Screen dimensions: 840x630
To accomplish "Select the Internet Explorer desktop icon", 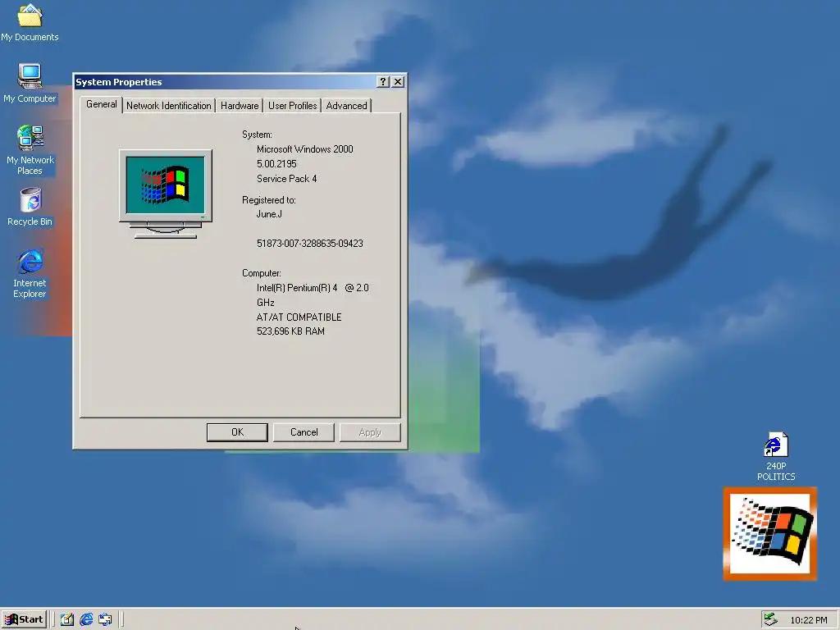I will (30, 273).
